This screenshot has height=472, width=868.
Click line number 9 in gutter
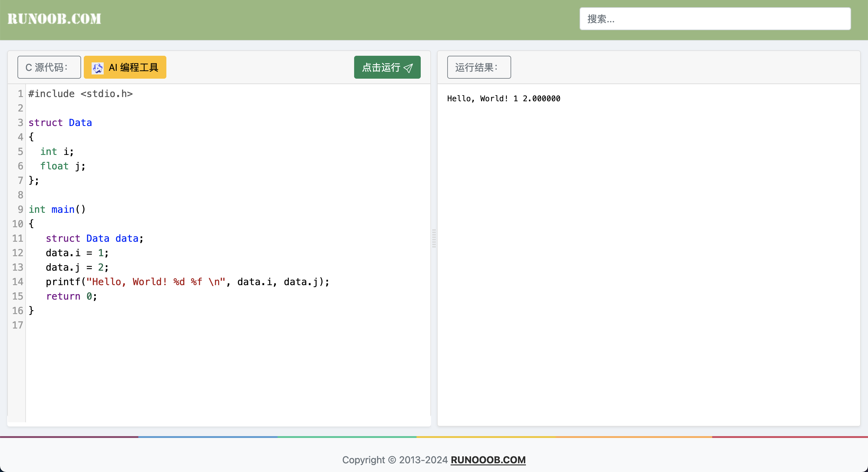click(x=20, y=209)
